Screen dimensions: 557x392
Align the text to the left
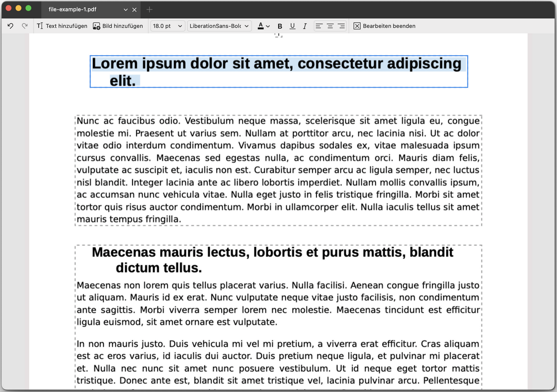point(318,26)
